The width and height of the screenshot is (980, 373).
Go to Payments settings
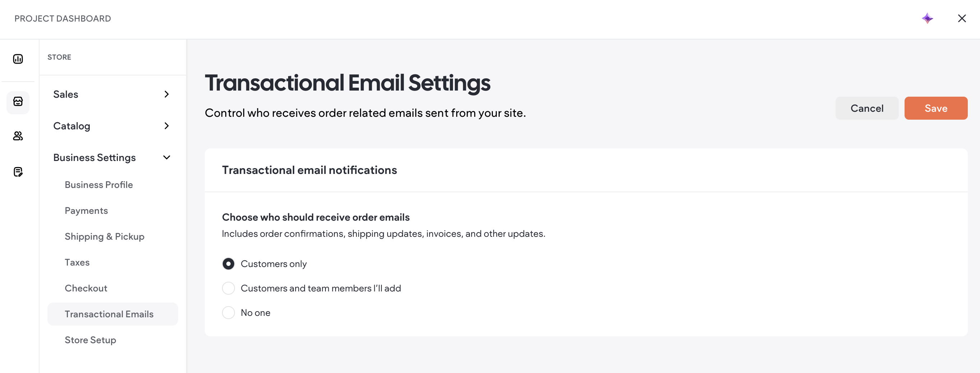coord(86,211)
